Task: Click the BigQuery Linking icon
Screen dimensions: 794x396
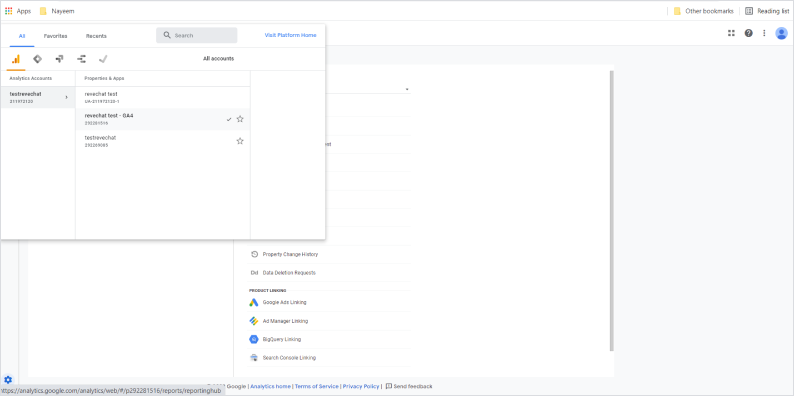Action: pyautogui.click(x=254, y=339)
